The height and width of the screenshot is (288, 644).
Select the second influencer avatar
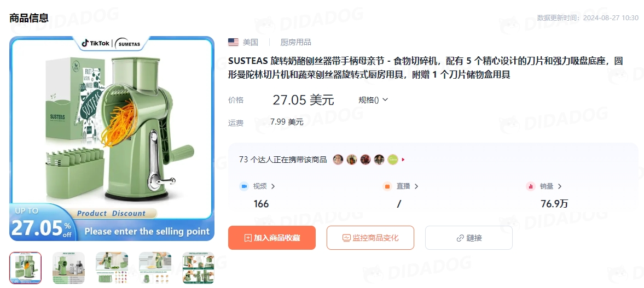click(x=352, y=160)
